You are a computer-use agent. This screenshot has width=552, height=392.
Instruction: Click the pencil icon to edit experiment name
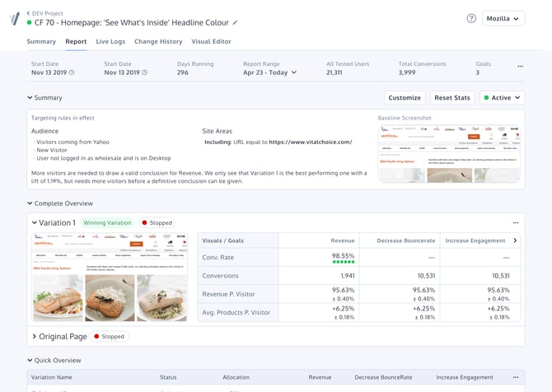tap(235, 22)
